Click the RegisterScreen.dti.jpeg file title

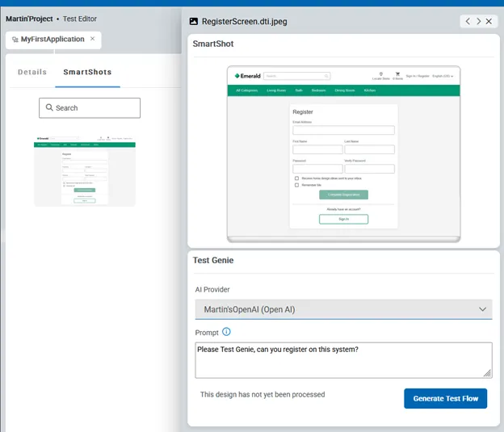(244, 22)
